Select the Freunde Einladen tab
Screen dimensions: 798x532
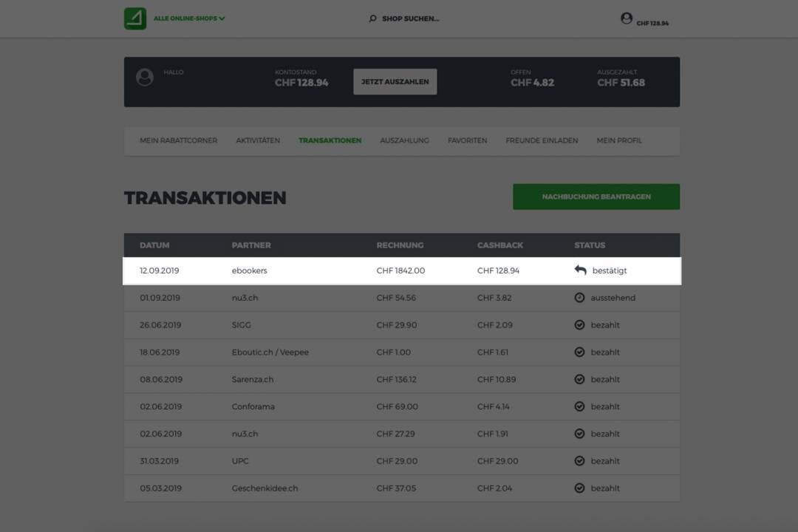[542, 140]
